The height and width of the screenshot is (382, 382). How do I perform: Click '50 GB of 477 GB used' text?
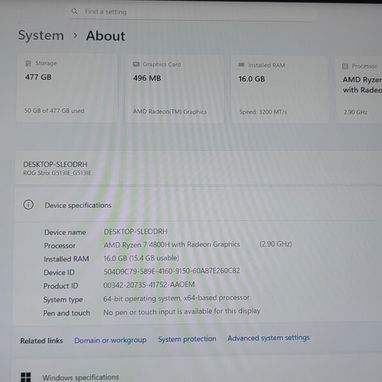[x=54, y=111]
